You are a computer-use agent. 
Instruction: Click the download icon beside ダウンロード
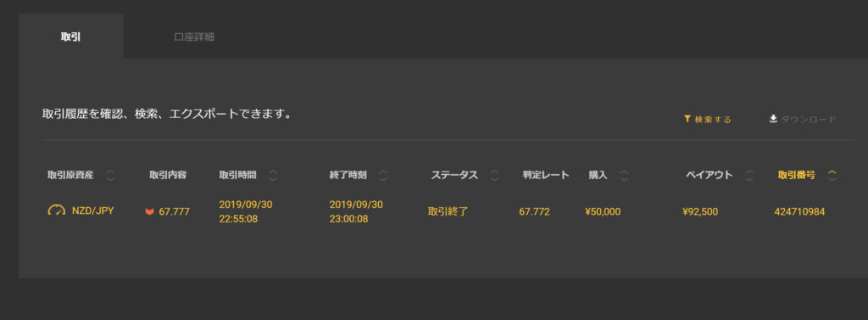pos(773,119)
